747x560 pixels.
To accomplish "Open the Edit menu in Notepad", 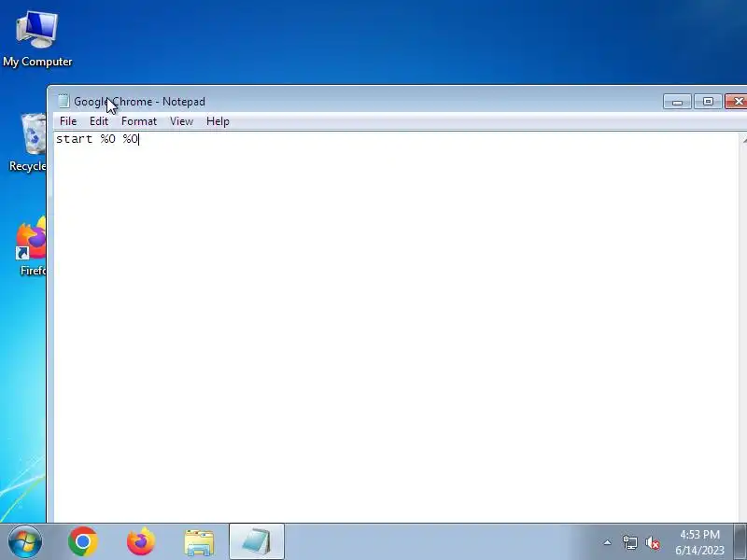I will [x=99, y=121].
